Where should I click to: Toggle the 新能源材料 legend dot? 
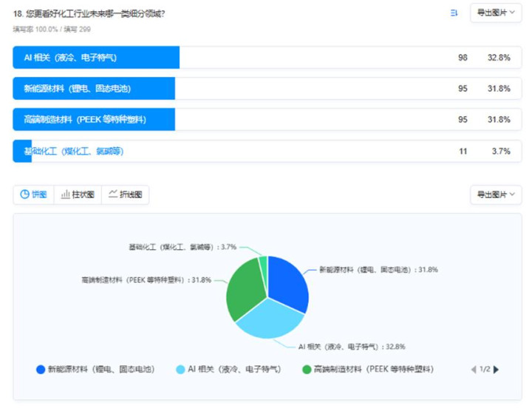point(41,370)
